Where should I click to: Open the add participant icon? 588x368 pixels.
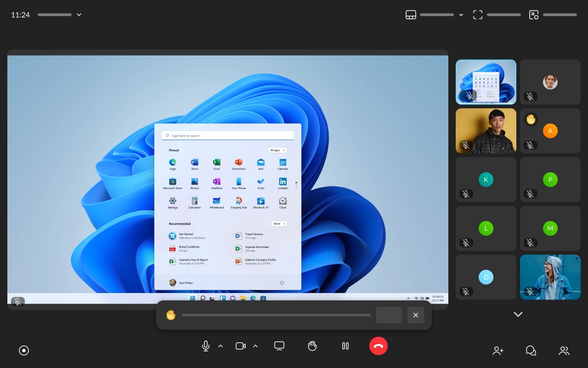(498, 351)
